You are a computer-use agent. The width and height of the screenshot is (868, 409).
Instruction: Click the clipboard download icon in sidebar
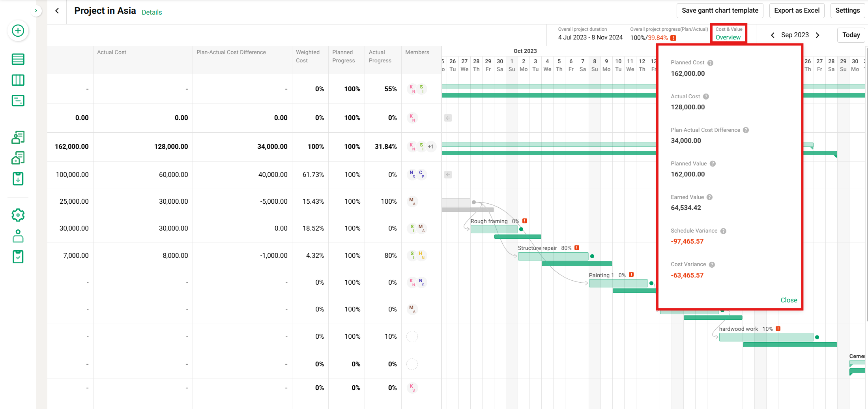[18, 179]
